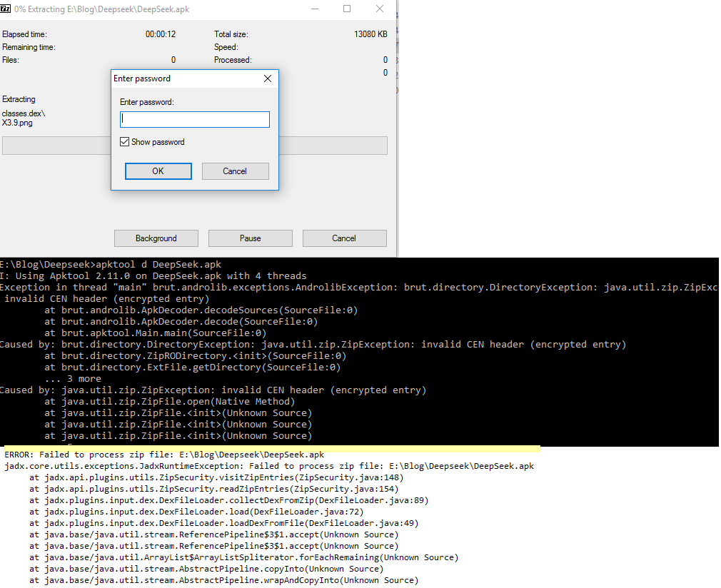Click the 'invalid CEN header (encrypted entry)' second console line
The height and width of the screenshot is (588, 721).
[x=106, y=299]
